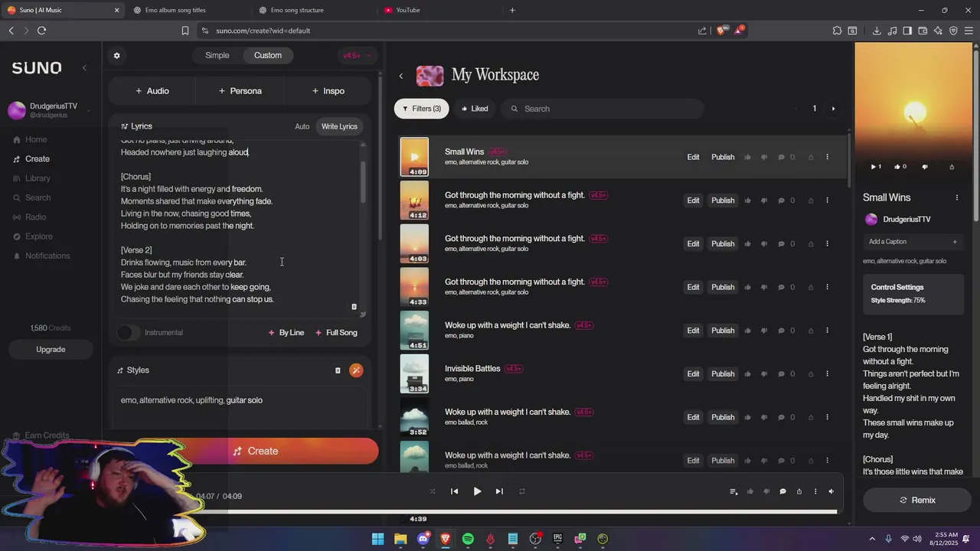Dislike the song in the detail panel
Screen dimensions: 980x551
click(x=925, y=166)
